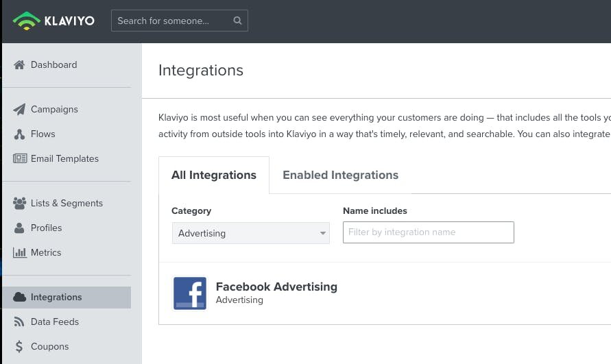Open Lists & Segments
The width and height of the screenshot is (611, 364).
tap(67, 203)
